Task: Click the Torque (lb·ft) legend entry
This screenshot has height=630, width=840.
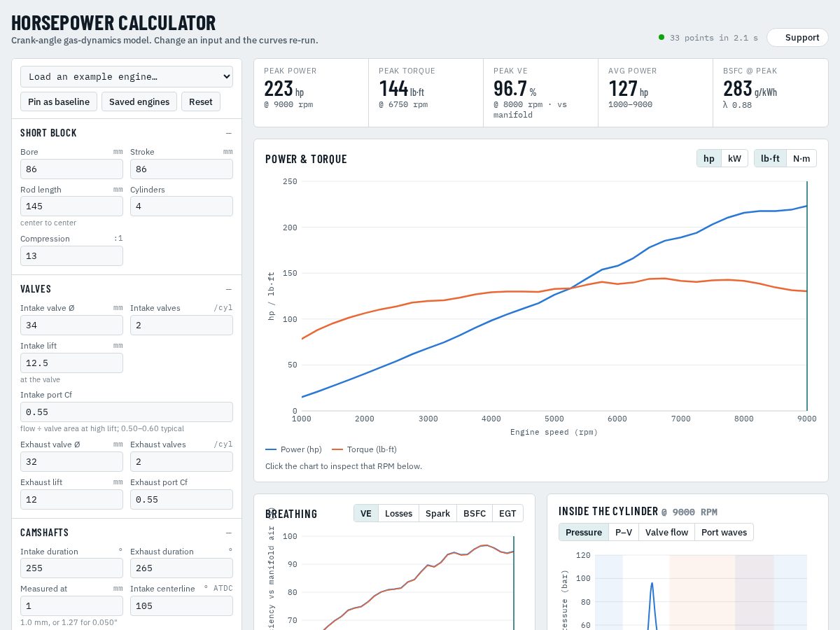Action: click(364, 449)
